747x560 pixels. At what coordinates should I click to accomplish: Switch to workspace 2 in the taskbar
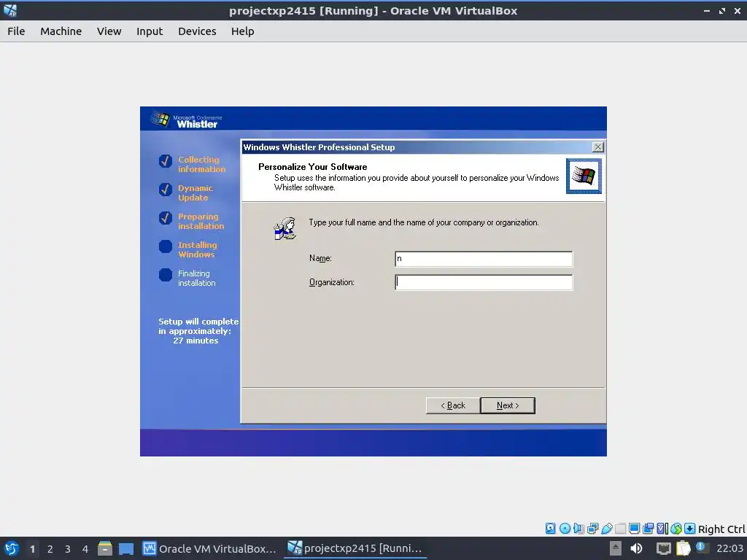tap(50, 549)
